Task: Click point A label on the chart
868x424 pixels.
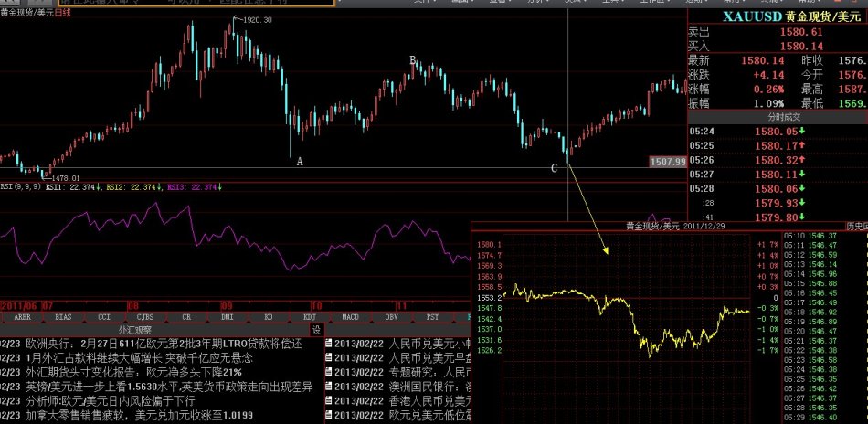Action: tap(300, 162)
